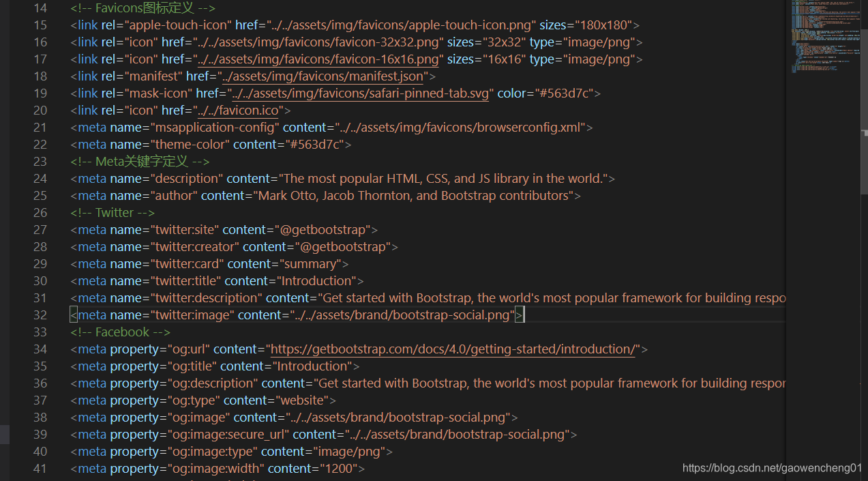Viewport: 868px width, 481px height.
Task: Click line number 33 in gutter
Action: tap(40, 332)
